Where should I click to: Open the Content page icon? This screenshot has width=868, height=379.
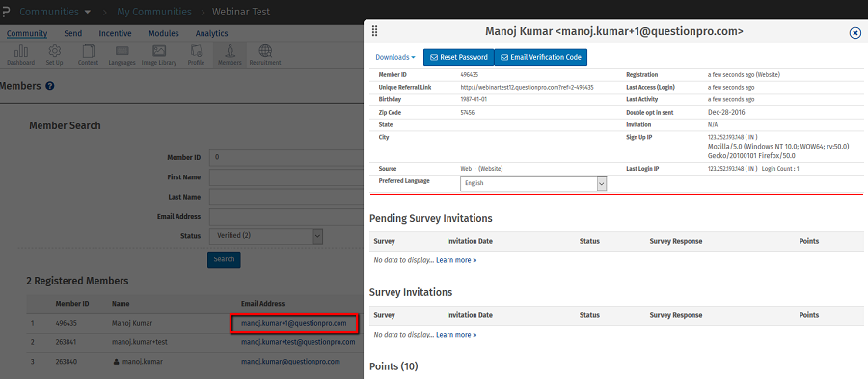88,55
